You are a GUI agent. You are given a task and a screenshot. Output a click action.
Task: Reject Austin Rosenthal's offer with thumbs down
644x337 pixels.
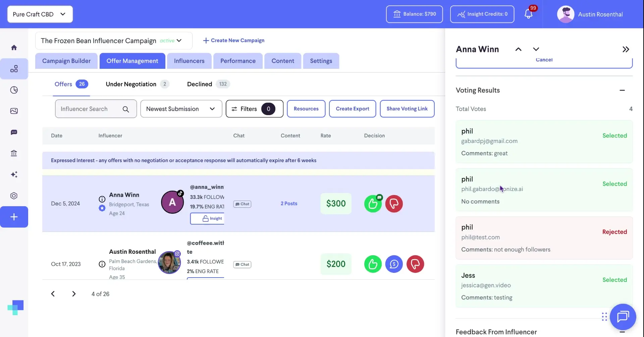(415, 264)
